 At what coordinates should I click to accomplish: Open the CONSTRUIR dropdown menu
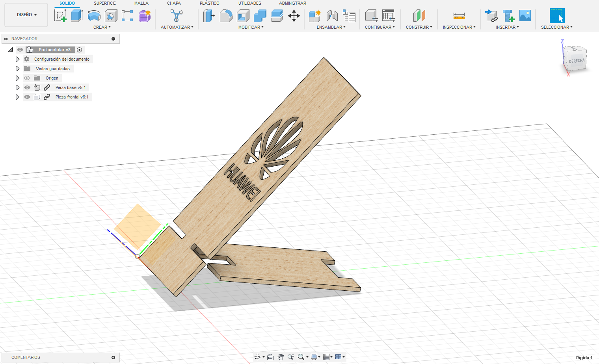419,27
